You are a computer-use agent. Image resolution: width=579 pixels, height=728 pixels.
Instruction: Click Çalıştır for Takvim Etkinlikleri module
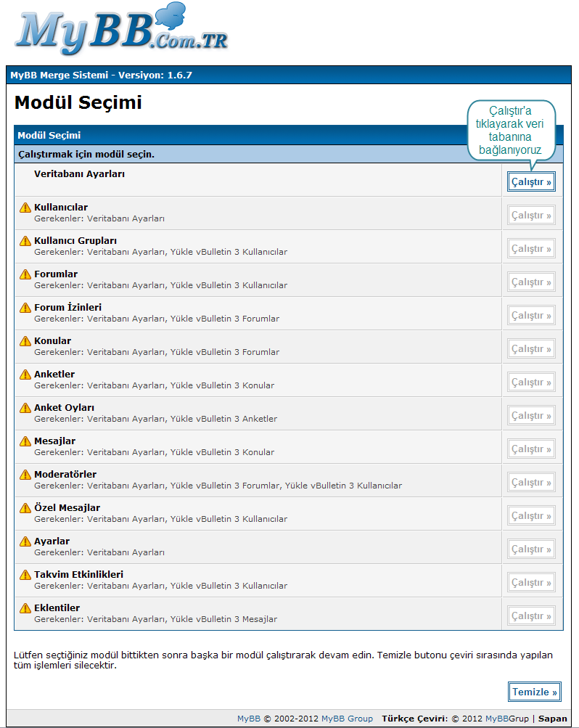pyautogui.click(x=531, y=583)
